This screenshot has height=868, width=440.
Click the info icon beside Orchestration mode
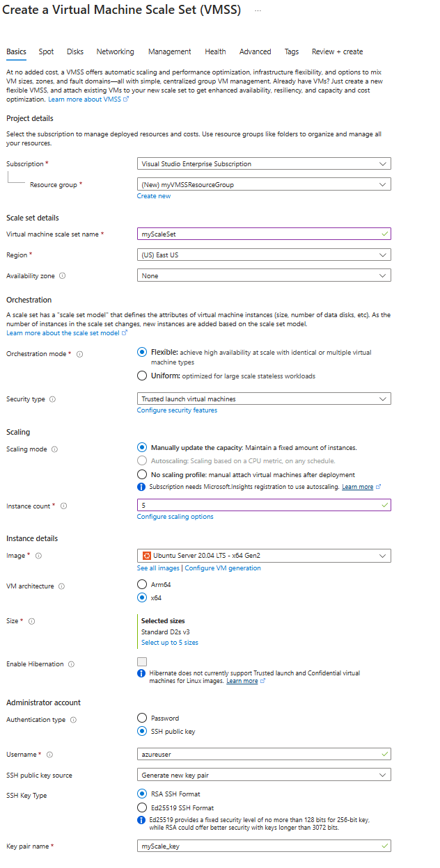tap(79, 354)
